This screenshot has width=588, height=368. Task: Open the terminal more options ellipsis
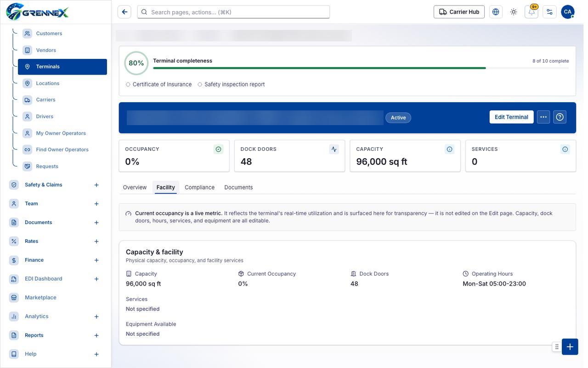click(543, 117)
